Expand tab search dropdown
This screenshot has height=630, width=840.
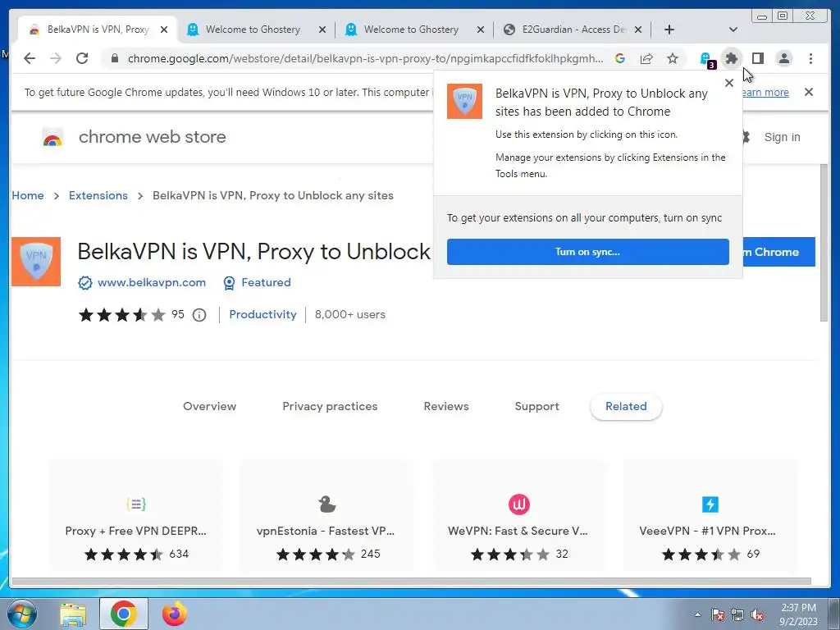(733, 30)
